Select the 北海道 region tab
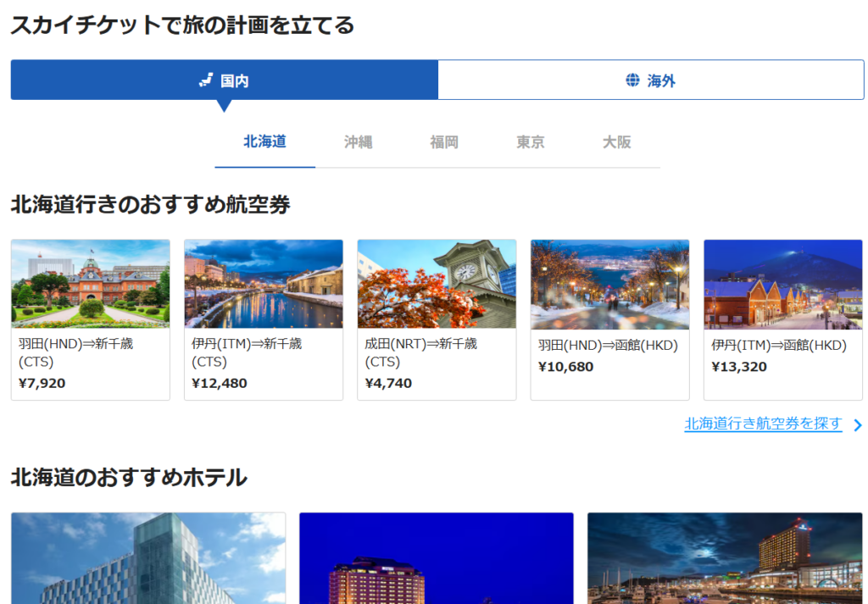Screen dimensions: 868x604 point(264,141)
